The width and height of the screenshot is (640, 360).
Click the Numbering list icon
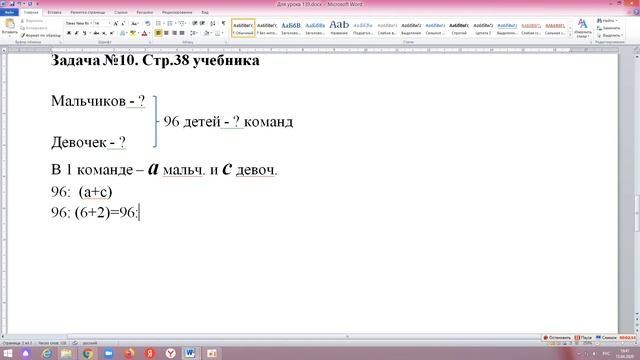171,24
